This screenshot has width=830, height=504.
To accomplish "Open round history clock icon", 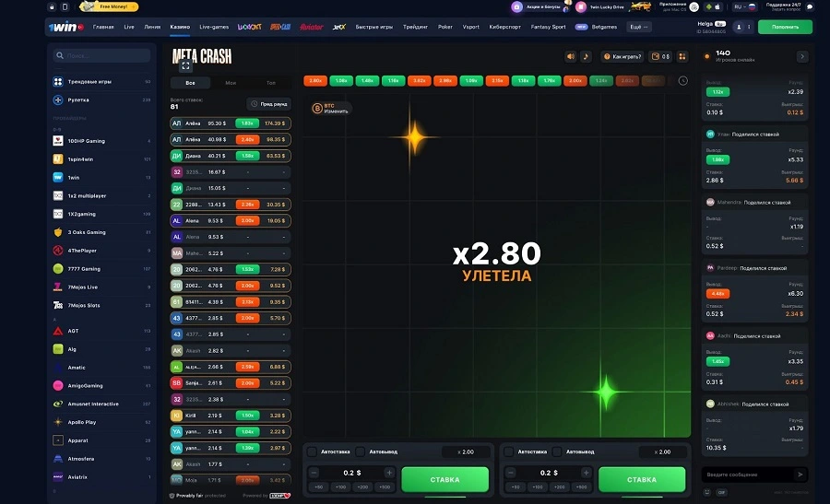I will coord(683,81).
